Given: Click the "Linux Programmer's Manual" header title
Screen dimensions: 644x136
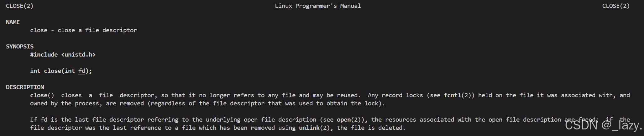Looking at the screenshot, I should [x=318, y=6].
